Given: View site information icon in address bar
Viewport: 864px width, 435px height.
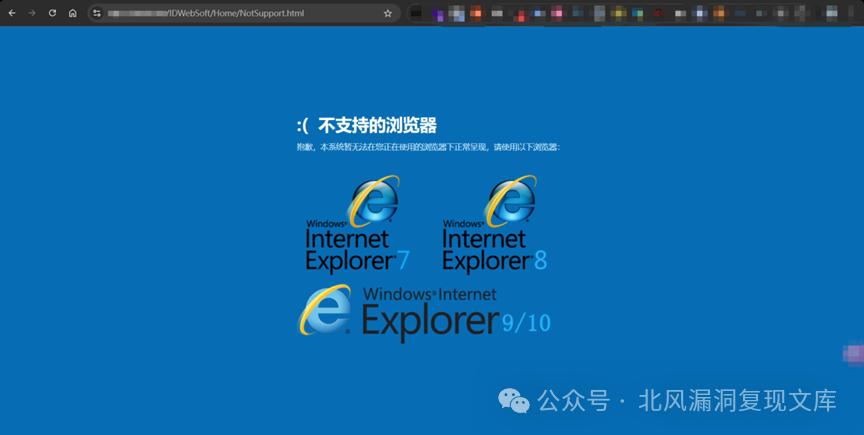Looking at the screenshot, I should click(97, 13).
